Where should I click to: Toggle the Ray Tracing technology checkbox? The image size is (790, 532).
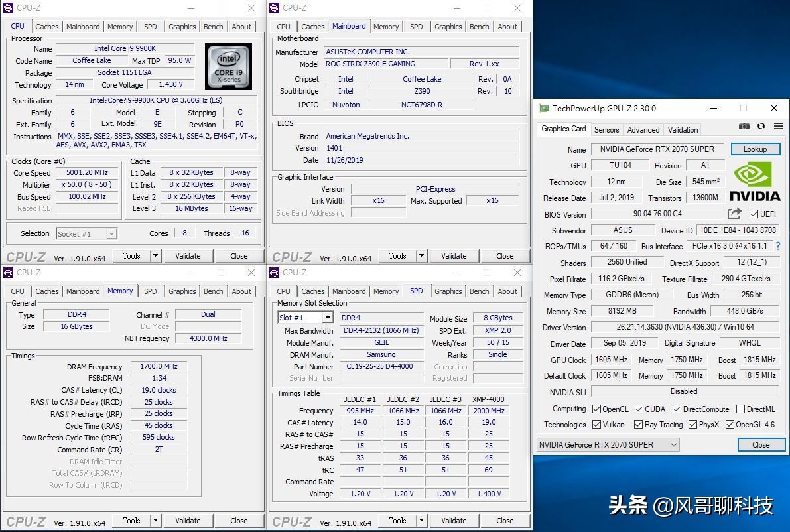pyautogui.click(x=639, y=424)
